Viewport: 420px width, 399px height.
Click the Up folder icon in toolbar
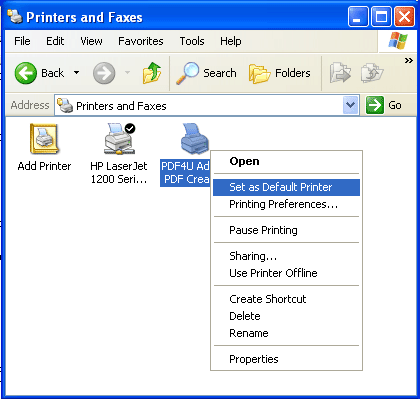(152, 73)
